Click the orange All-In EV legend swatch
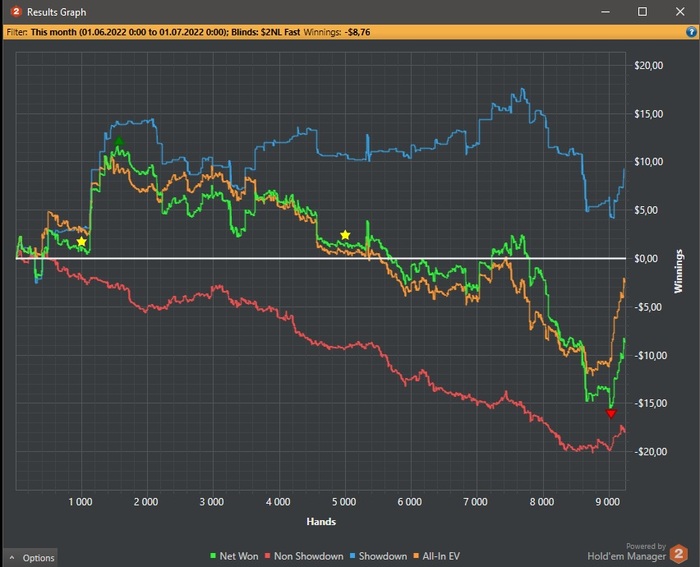 (416, 556)
